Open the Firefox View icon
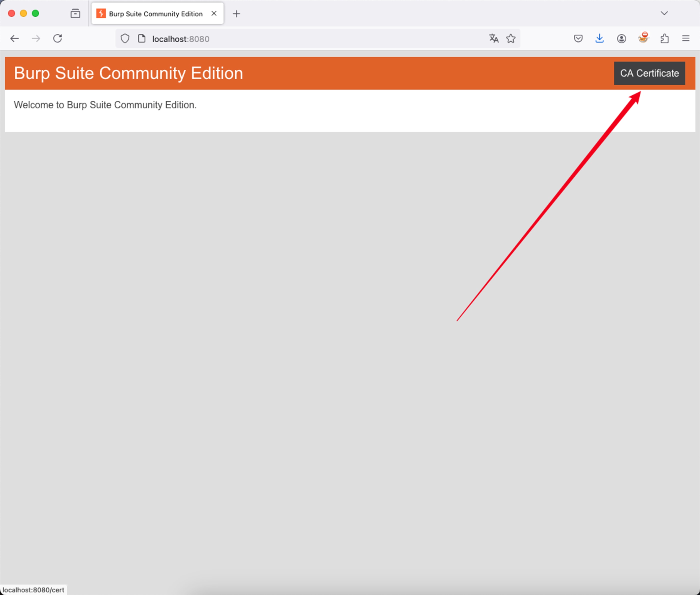 [75, 13]
